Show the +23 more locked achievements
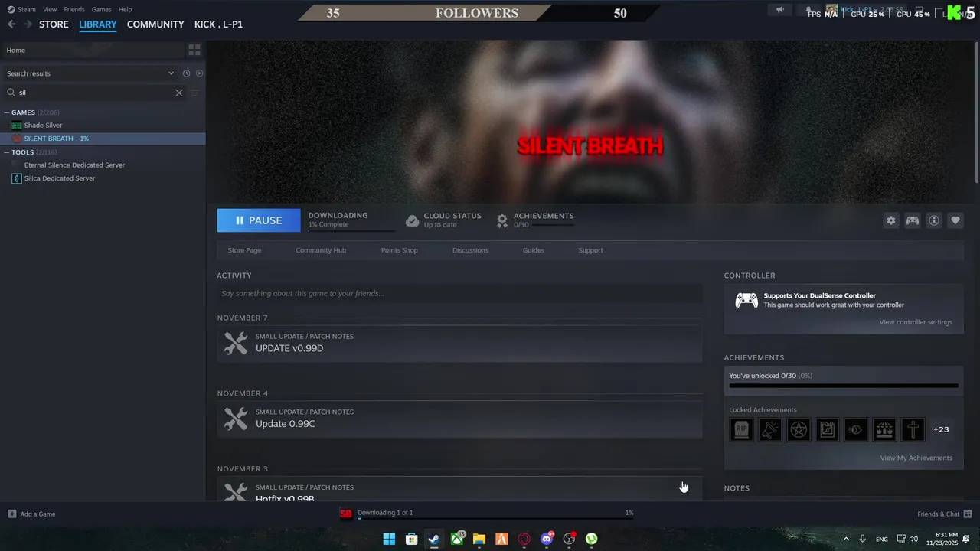980x551 pixels. pyautogui.click(x=941, y=429)
